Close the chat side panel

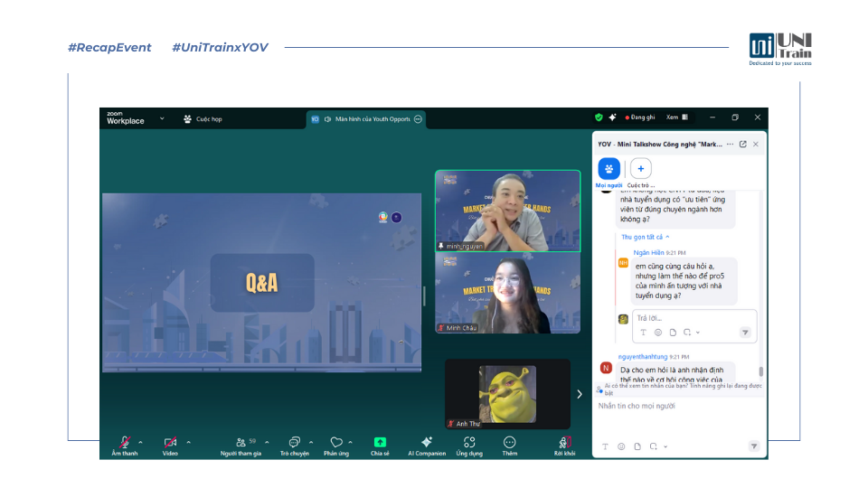pos(756,144)
